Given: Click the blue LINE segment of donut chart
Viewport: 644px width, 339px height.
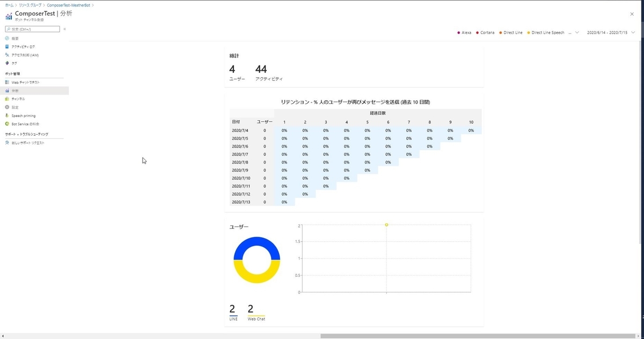Looking at the screenshot, I should pos(257,241).
